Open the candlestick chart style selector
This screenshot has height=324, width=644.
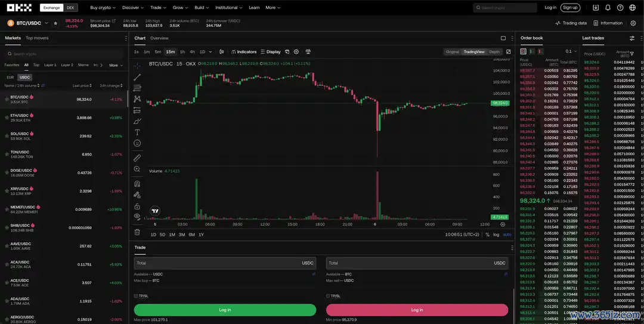pos(221,52)
